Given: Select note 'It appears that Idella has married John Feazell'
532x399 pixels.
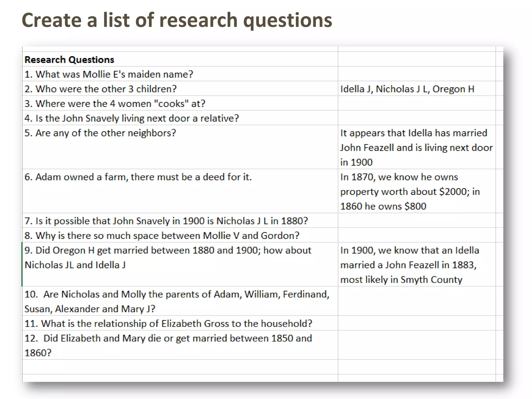Looking at the screenshot, I should [417, 147].
